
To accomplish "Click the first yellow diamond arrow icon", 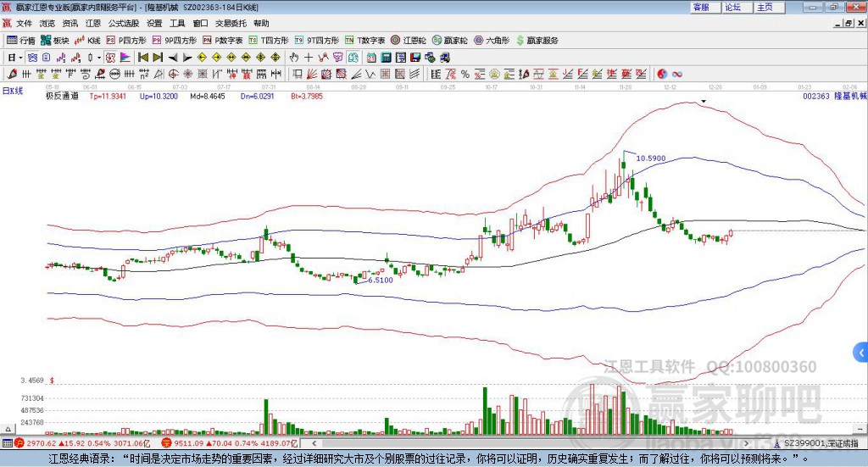I will [x=202, y=58].
